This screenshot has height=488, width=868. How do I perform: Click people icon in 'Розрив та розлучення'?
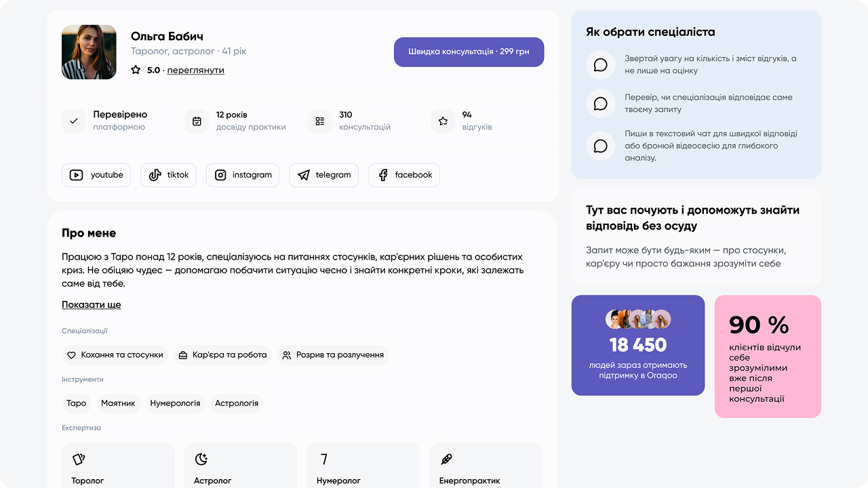pos(287,354)
